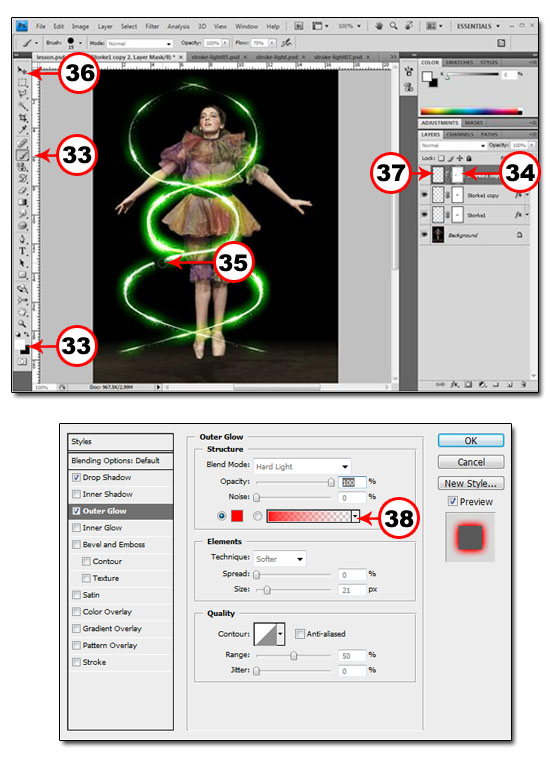Open the Layer menu
This screenshot has height=757, width=550.
point(105,26)
